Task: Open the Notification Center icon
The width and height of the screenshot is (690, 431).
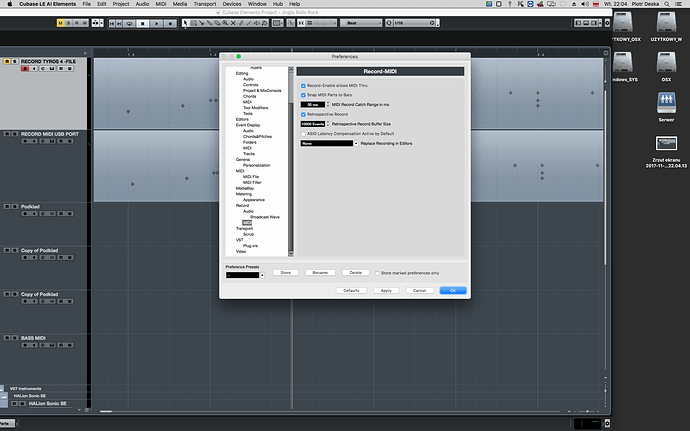Action: (679, 4)
